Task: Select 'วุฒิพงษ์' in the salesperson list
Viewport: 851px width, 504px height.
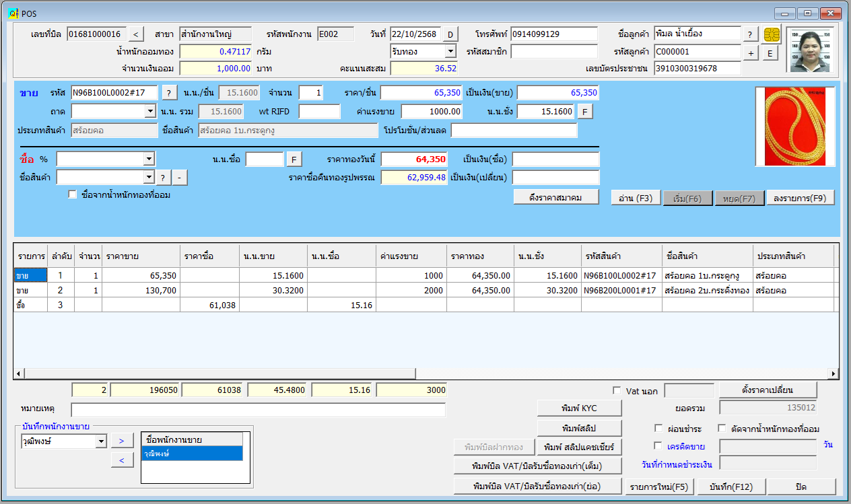Action: (191, 454)
